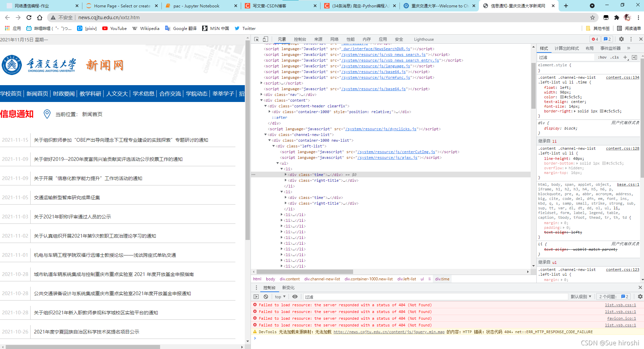Click the blue issues count badge
The height and width of the screenshot is (349, 644).
607,39
